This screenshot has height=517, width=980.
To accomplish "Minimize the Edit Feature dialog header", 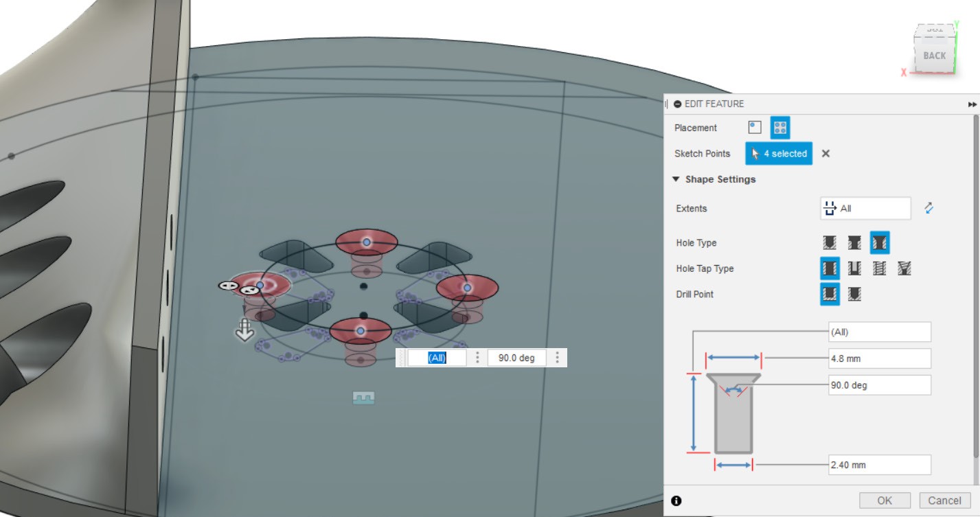I will coord(678,104).
